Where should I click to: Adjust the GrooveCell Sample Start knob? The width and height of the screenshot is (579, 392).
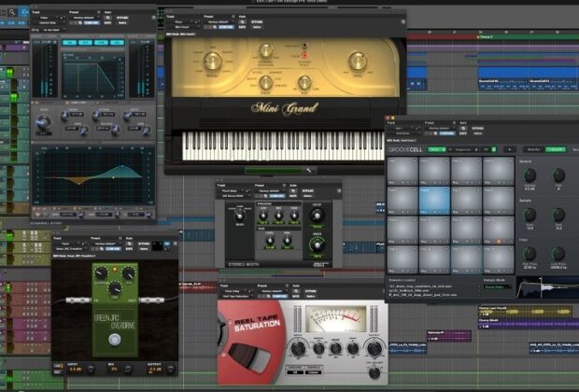coord(530,215)
